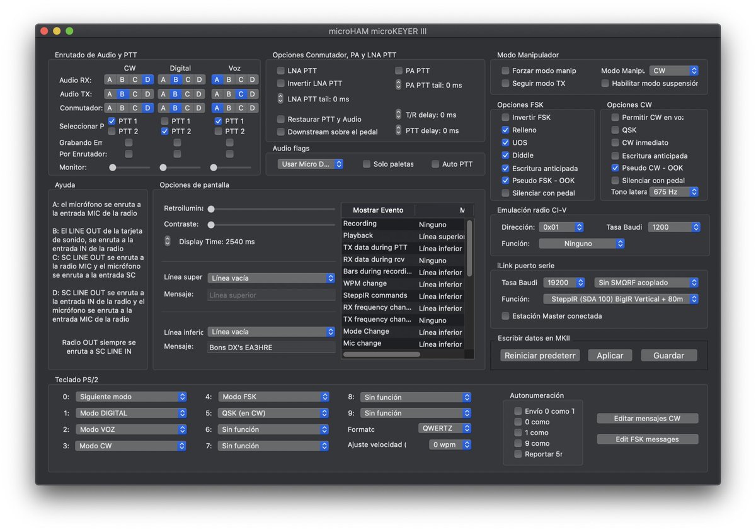Check Pseudo CW - OOK option
Viewport: 756px width, 532px height.
616,168
